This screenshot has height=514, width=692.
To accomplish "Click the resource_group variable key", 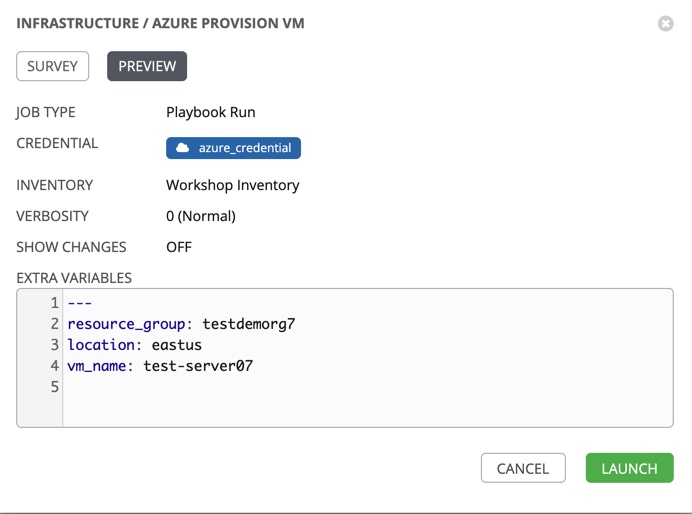I will point(130,324).
